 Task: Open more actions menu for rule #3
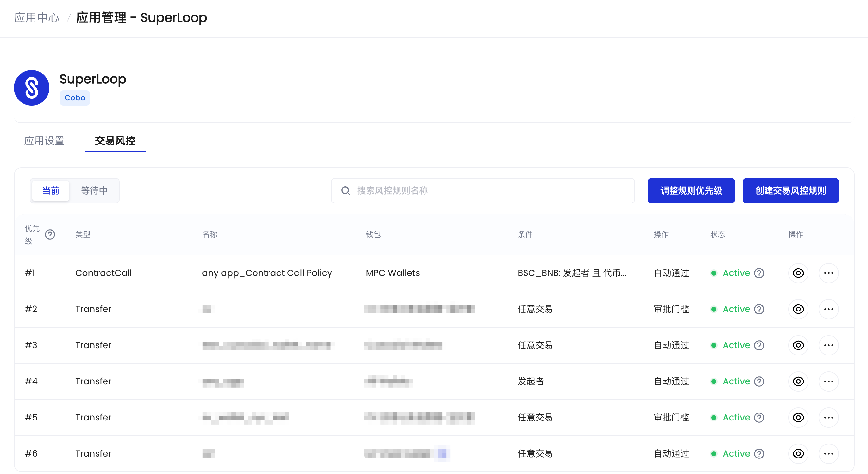[828, 345]
